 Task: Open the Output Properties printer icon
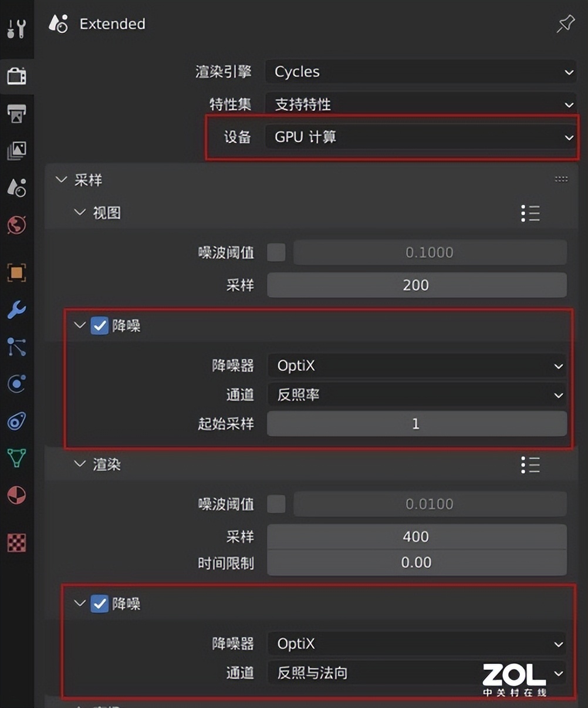(x=17, y=112)
